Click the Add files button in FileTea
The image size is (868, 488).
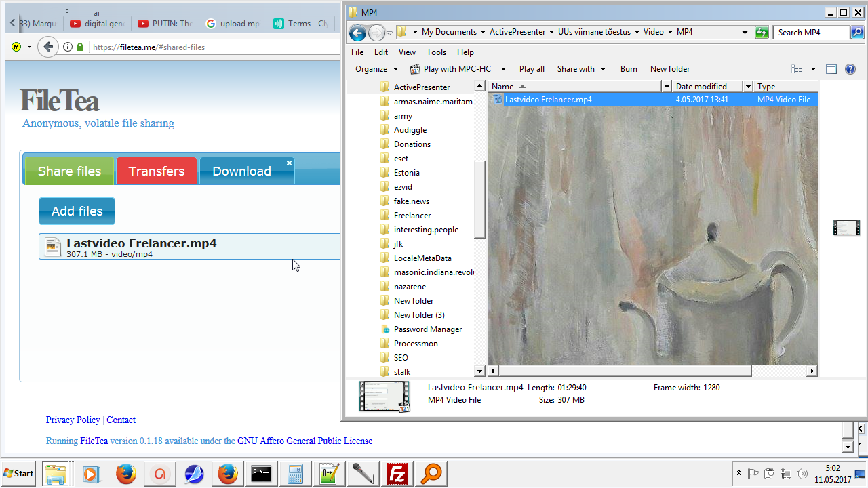tap(77, 211)
